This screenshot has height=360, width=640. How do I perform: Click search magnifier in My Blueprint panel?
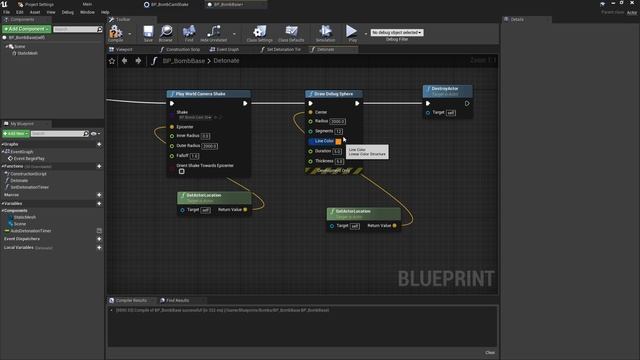(x=86, y=133)
